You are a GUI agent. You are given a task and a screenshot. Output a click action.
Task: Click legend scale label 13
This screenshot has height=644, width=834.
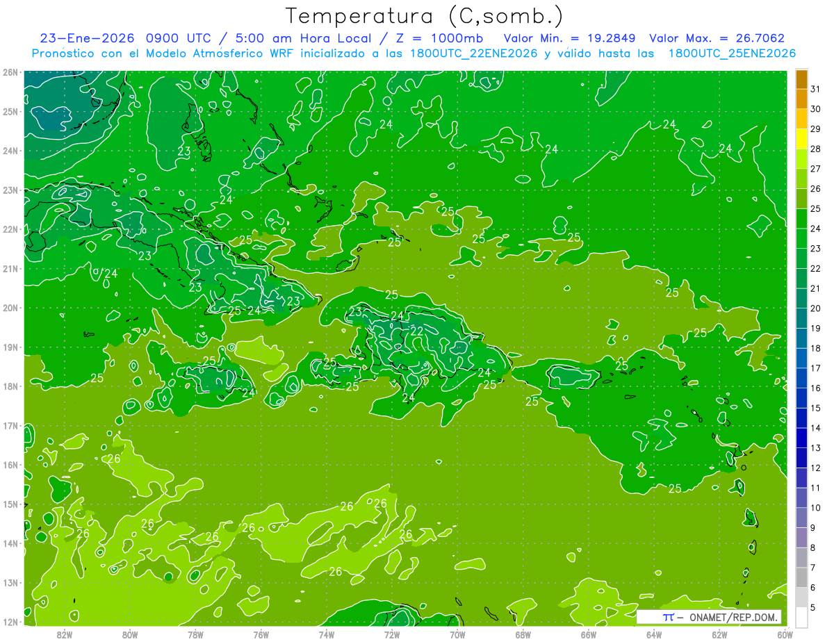pyautogui.click(x=816, y=448)
